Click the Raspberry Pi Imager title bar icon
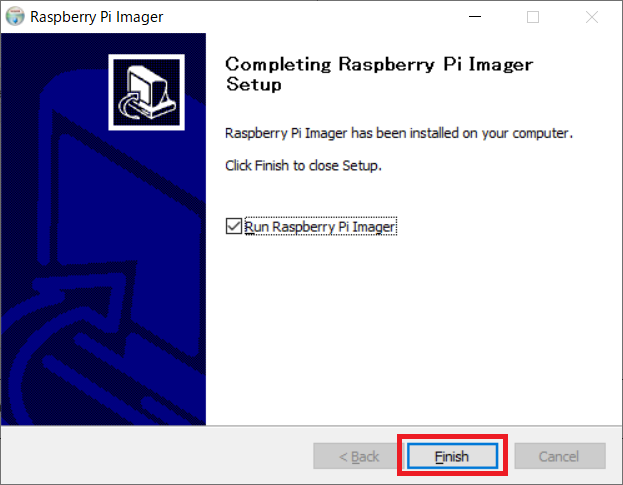This screenshot has height=485, width=623. 15,17
